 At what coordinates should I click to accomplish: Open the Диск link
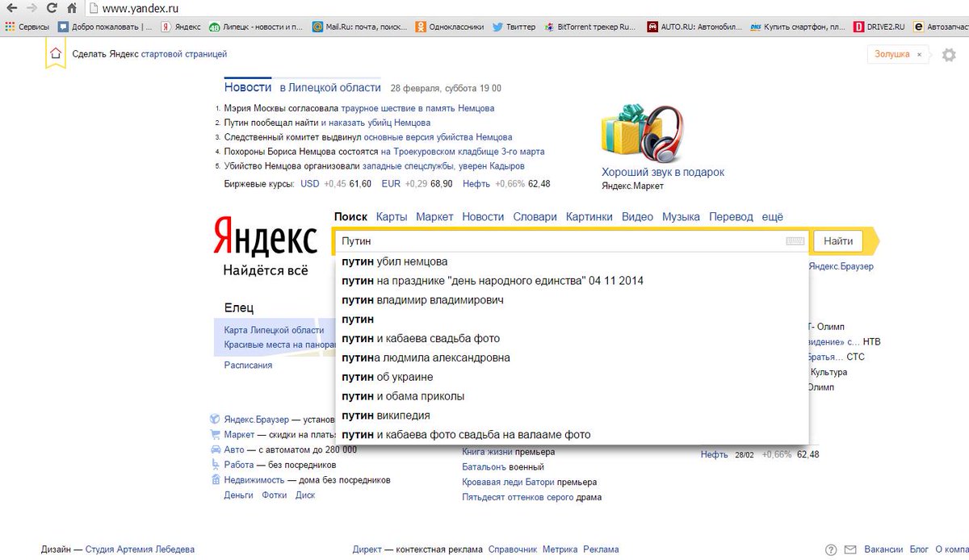[305, 495]
